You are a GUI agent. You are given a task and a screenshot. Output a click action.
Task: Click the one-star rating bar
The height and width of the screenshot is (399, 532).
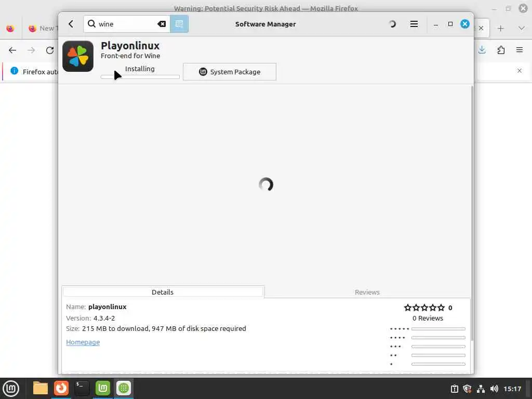tap(438, 364)
